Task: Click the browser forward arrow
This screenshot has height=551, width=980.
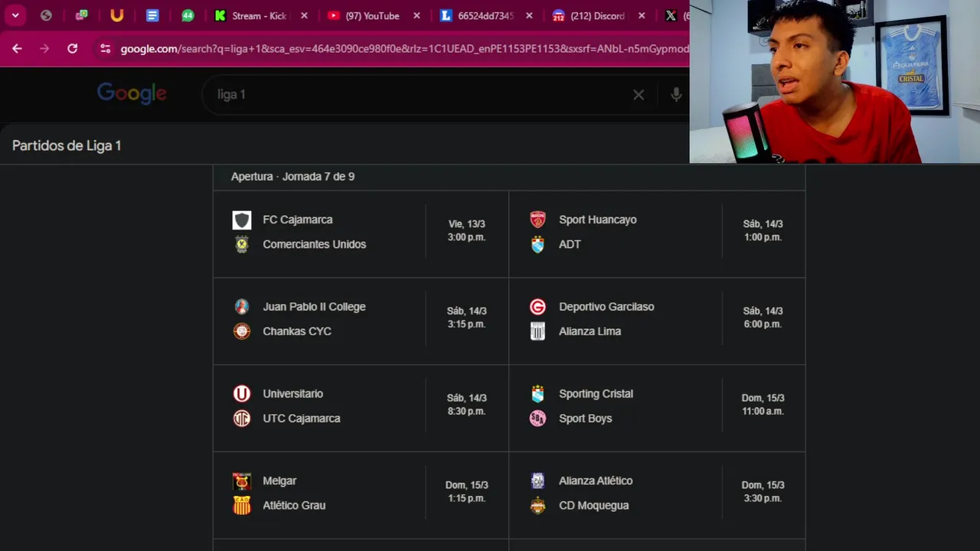Action: [x=44, y=48]
